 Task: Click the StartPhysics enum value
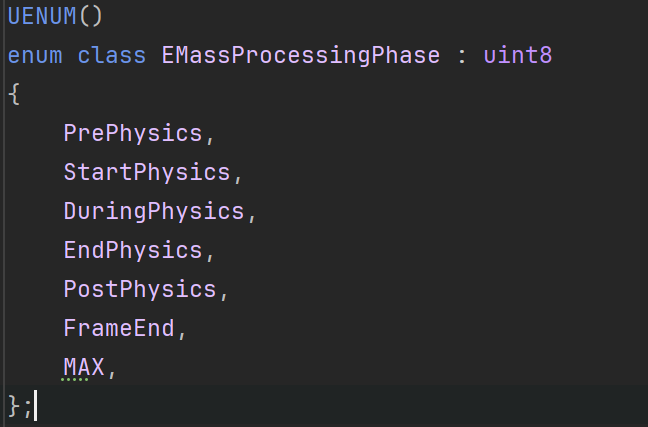coord(147,171)
